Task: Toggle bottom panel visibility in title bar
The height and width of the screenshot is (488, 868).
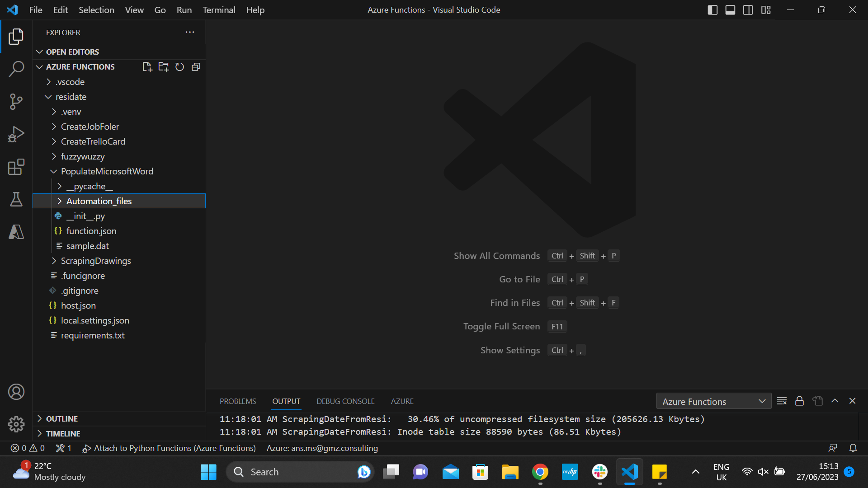Action: click(730, 10)
